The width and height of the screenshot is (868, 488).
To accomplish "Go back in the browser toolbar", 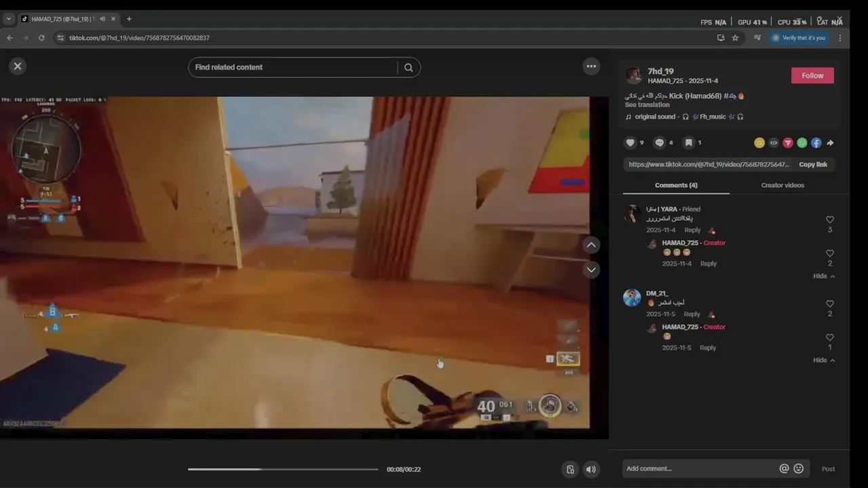I will point(10,38).
